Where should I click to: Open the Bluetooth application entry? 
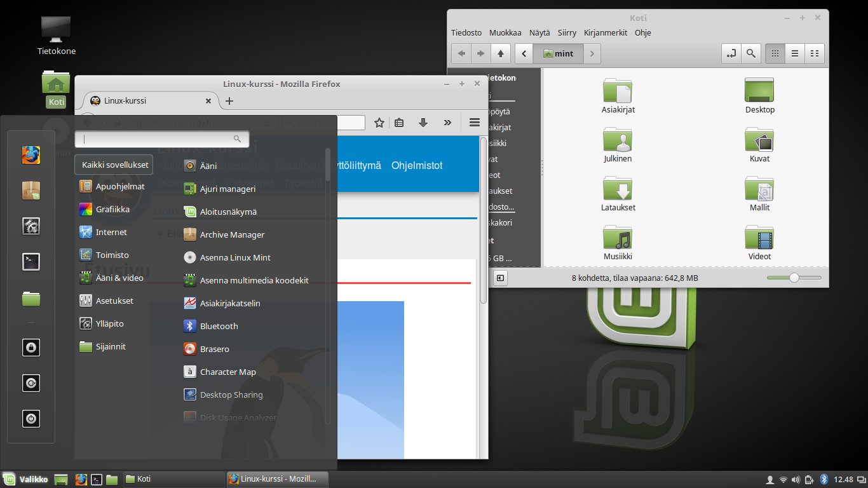[219, 326]
